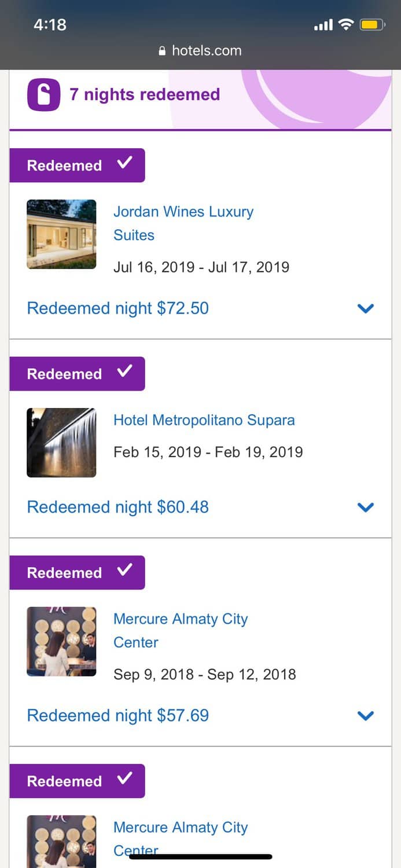The width and height of the screenshot is (401, 868).
Task: Expand Jordan Wines redeemed night details
Action: [366, 308]
